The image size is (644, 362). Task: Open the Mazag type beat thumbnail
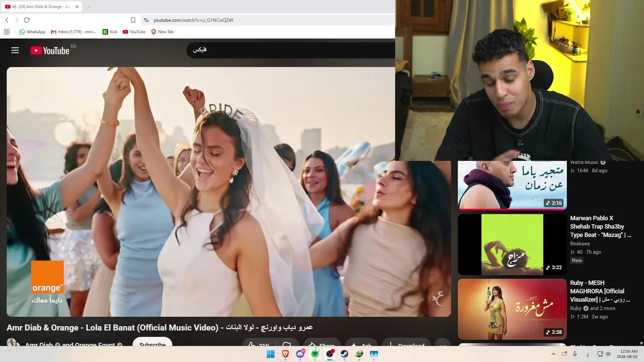(512, 244)
